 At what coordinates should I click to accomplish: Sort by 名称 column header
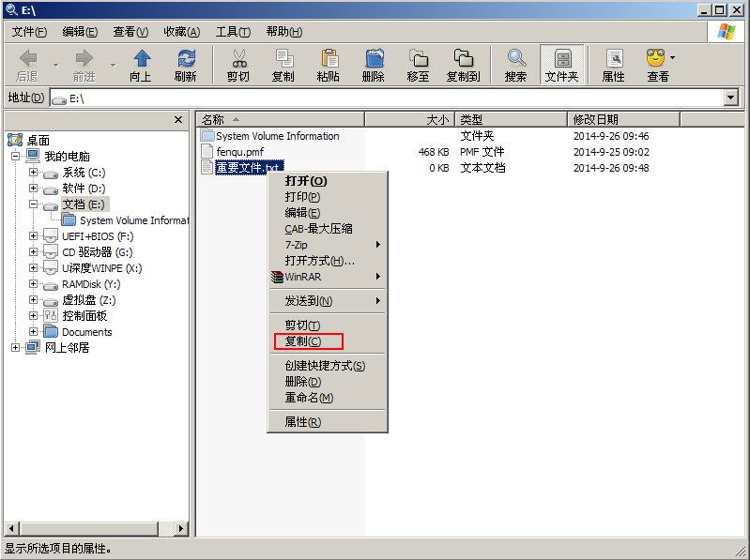click(x=281, y=119)
